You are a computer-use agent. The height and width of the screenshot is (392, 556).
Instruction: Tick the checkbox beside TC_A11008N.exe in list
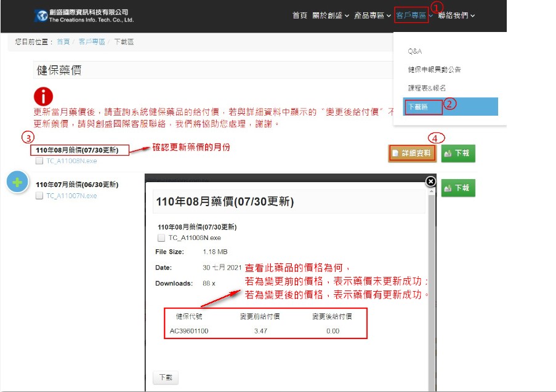coord(39,161)
